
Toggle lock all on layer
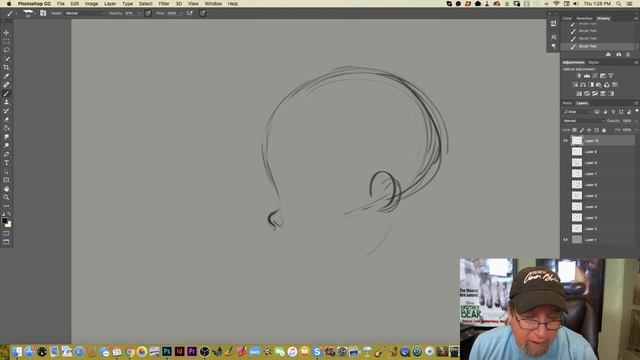coord(604,130)
